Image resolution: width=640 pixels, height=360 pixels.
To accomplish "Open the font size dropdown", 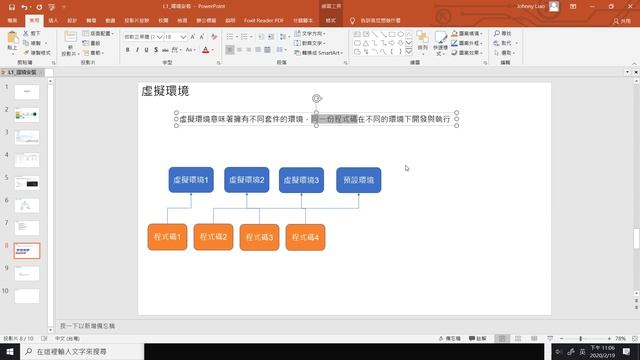I will pos(183,37).
